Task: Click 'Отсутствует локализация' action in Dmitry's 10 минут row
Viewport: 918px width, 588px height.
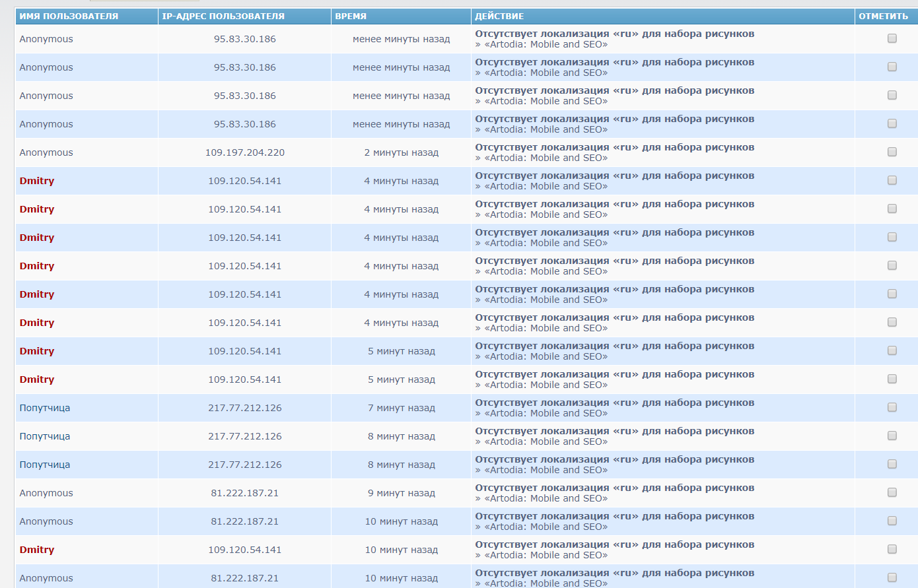Action: [614, 544]
